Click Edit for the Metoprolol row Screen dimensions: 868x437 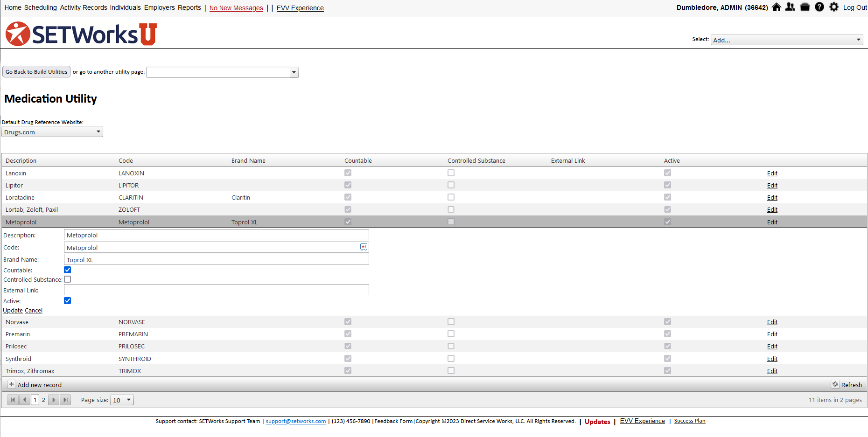click(x=772, y=222)
